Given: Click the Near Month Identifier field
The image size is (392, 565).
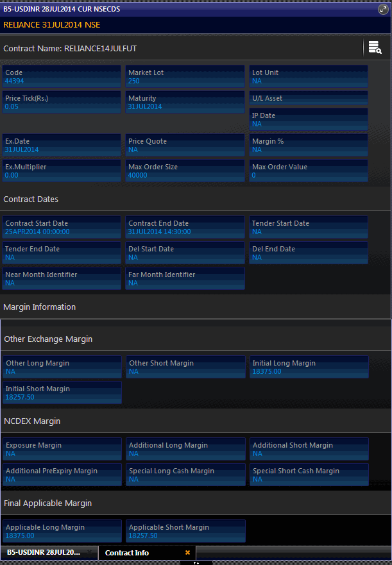Looking at the screenshot, I should pyautogui.click(x=62, y=278).
